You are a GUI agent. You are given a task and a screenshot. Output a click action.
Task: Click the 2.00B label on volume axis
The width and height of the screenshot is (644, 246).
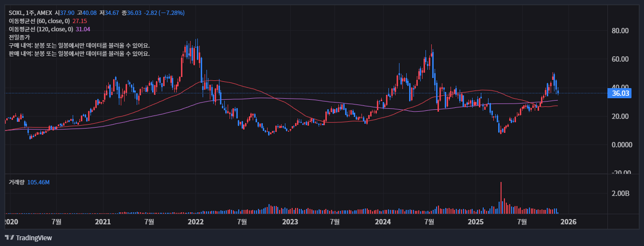(620, 194)
